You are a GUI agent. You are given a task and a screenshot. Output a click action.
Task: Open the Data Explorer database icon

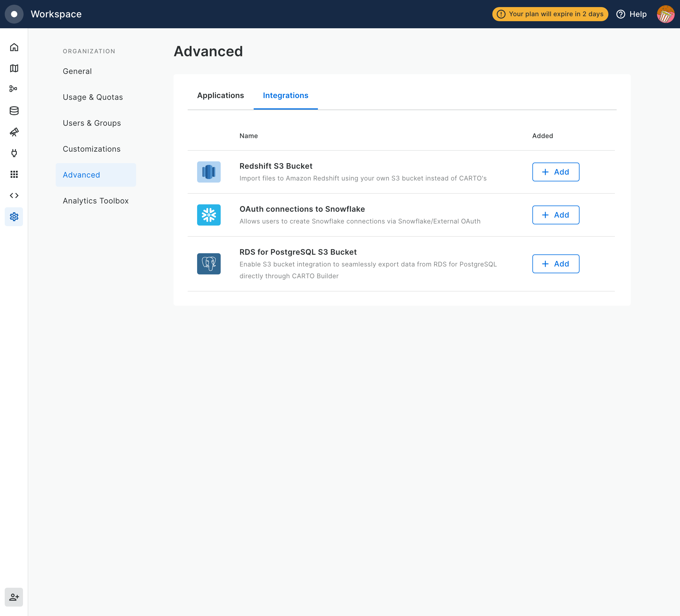point(14,111)
